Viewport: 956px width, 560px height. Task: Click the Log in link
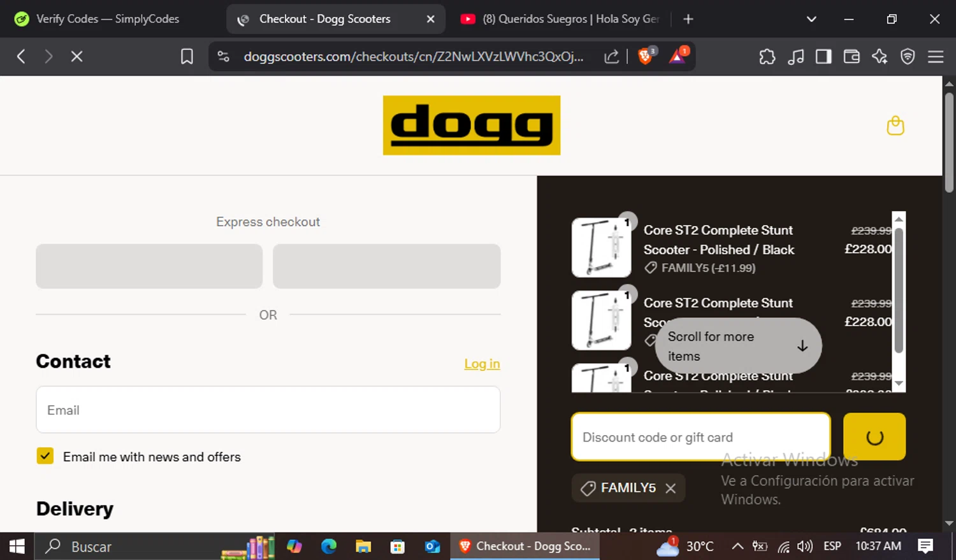(x=482, y=364)
